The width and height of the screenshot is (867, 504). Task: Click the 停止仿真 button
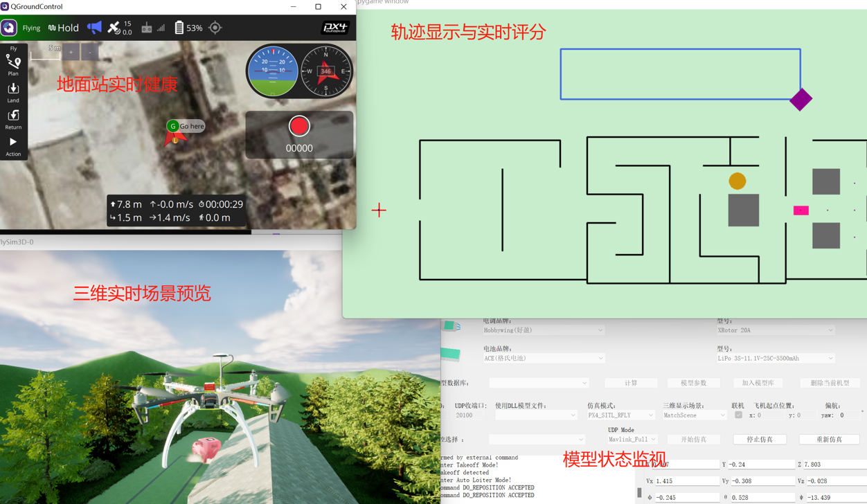(759, 440)
